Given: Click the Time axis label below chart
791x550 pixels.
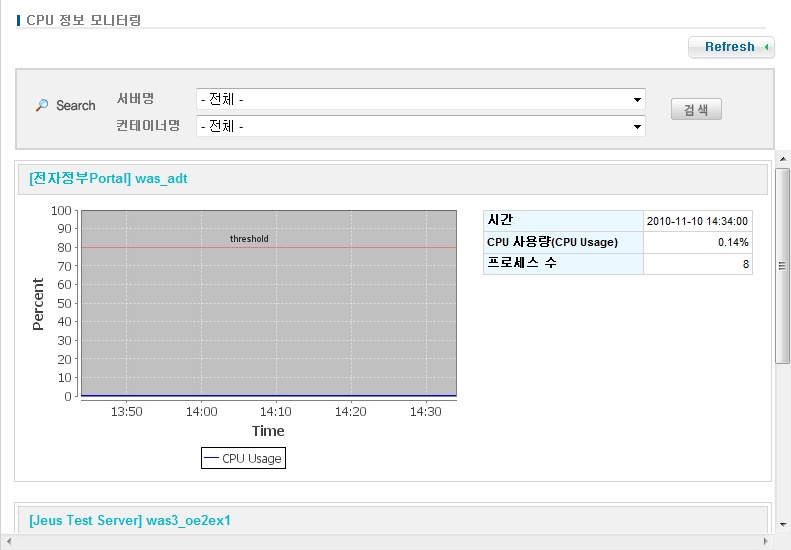Looking at the screenshot, I should pos(268,431).
